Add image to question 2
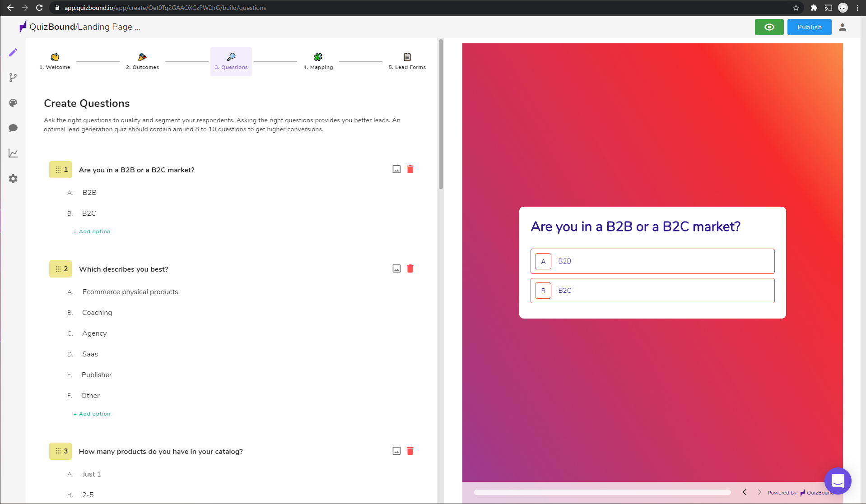 (x=396, y=269)
